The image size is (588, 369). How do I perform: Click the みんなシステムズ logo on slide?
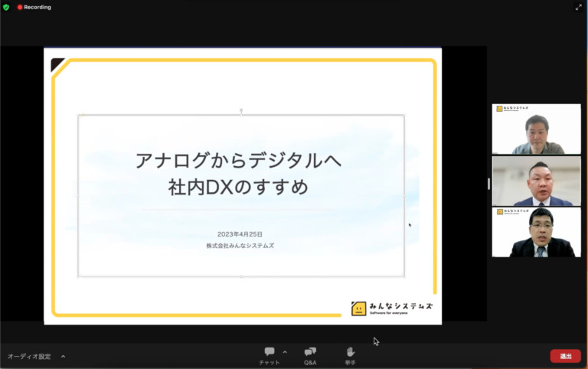[x=392, y=309]
